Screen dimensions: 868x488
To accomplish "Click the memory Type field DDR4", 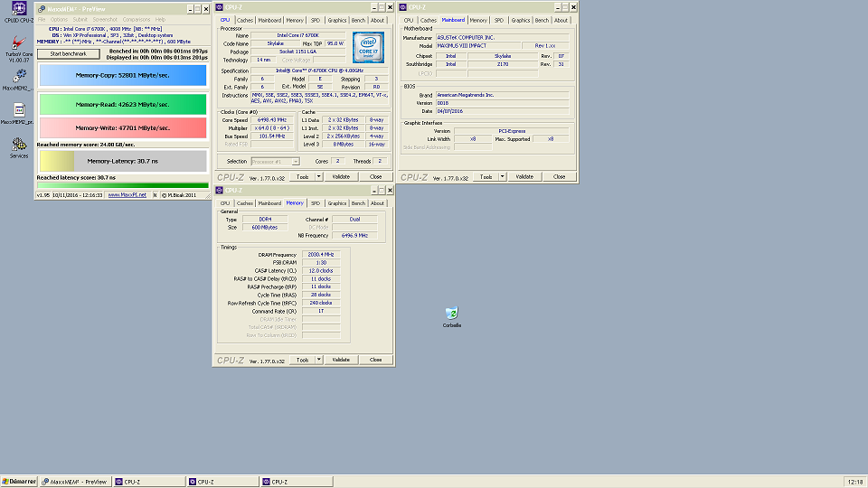I will point(265,220).
